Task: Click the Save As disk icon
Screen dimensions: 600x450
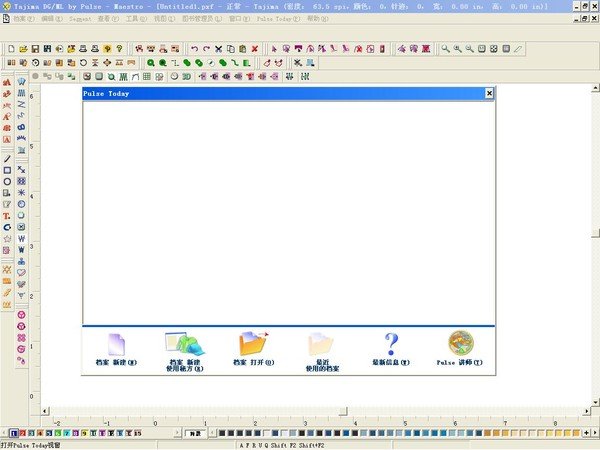Action: coord(47,49)
